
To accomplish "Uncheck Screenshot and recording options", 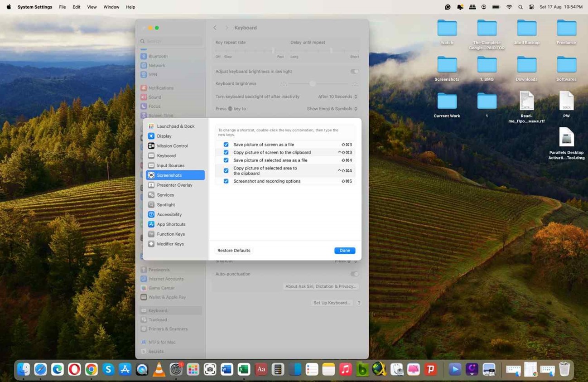I will [x=226, y=181].
